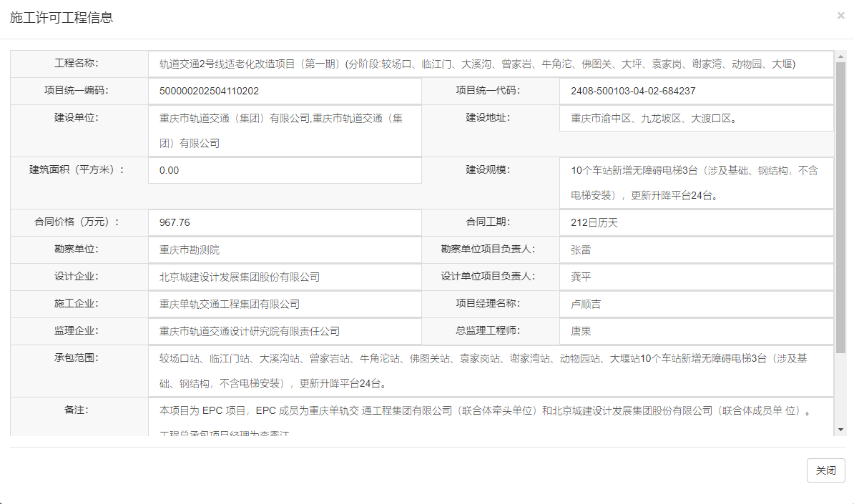Close the dialog with the X icon
The image size is (854, 504).
pyautogui.click(x=841, y=16)
